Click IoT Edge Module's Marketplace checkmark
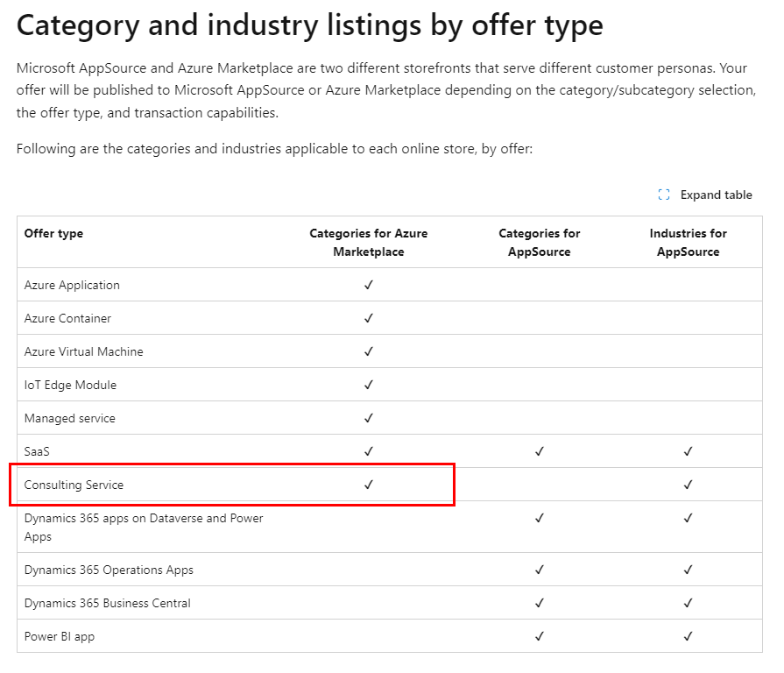The height and width of the screenshot is (673, 784). (369, 385)
